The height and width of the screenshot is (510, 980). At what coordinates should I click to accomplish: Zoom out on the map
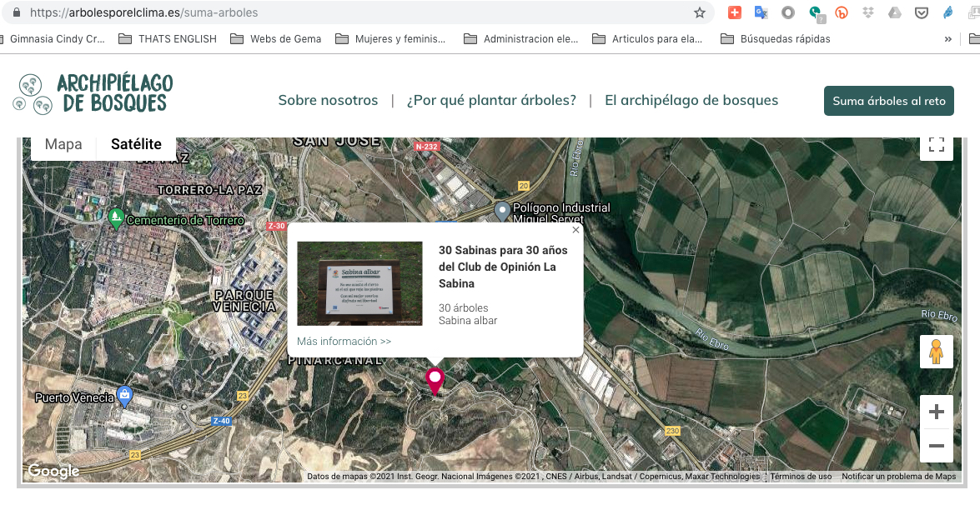pyautogui.click(x=936, y=446)
